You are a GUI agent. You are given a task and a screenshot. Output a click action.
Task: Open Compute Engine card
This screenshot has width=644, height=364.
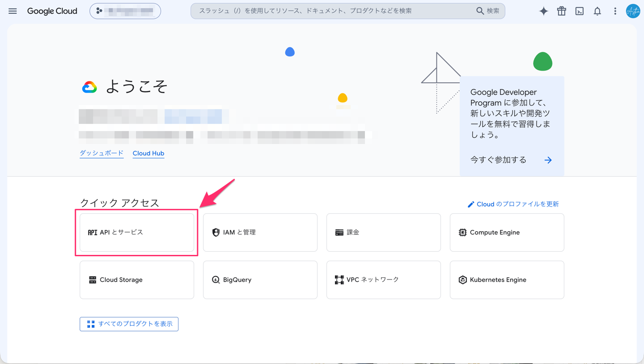[507, 233]
